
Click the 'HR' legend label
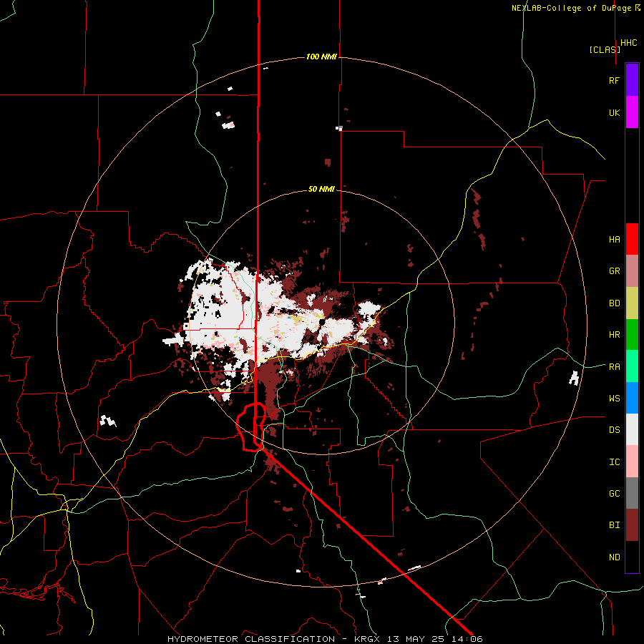614,335
